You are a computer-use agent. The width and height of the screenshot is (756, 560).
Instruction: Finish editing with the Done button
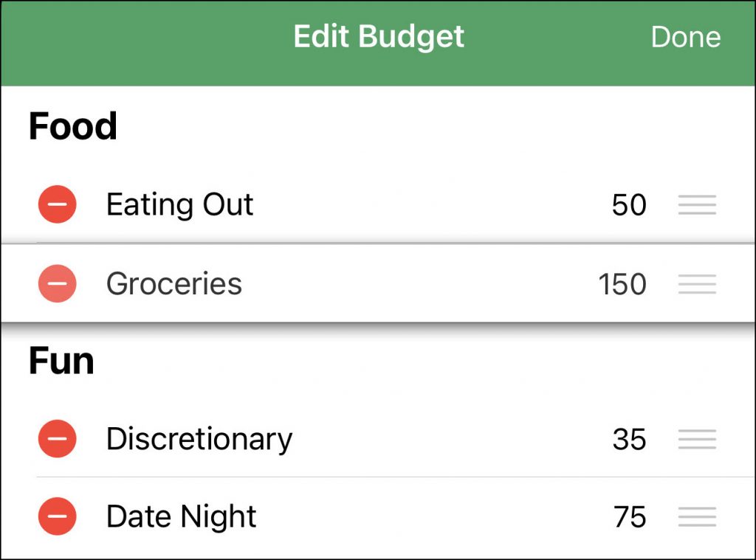(x=686, y=37)
